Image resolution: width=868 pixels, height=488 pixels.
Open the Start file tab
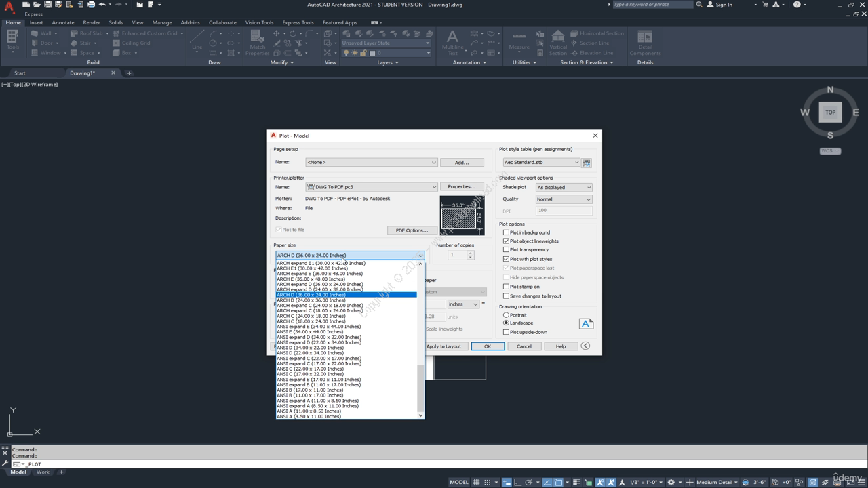[20, 73]
